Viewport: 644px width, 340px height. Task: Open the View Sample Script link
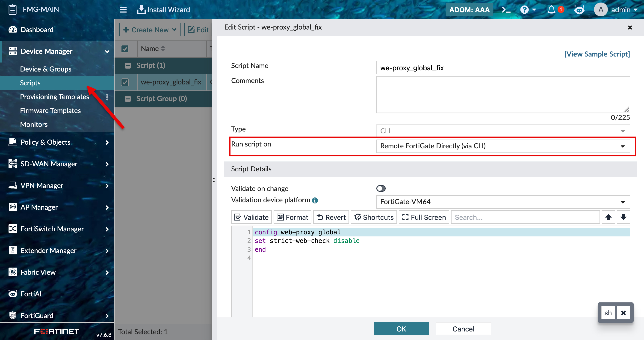click(597, 54)
